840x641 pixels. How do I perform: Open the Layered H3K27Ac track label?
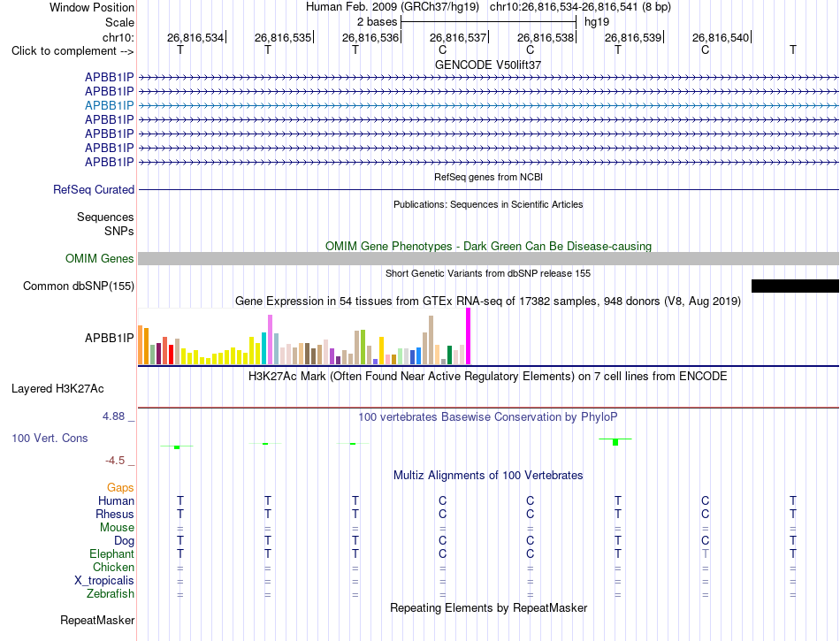pos(57,389)
